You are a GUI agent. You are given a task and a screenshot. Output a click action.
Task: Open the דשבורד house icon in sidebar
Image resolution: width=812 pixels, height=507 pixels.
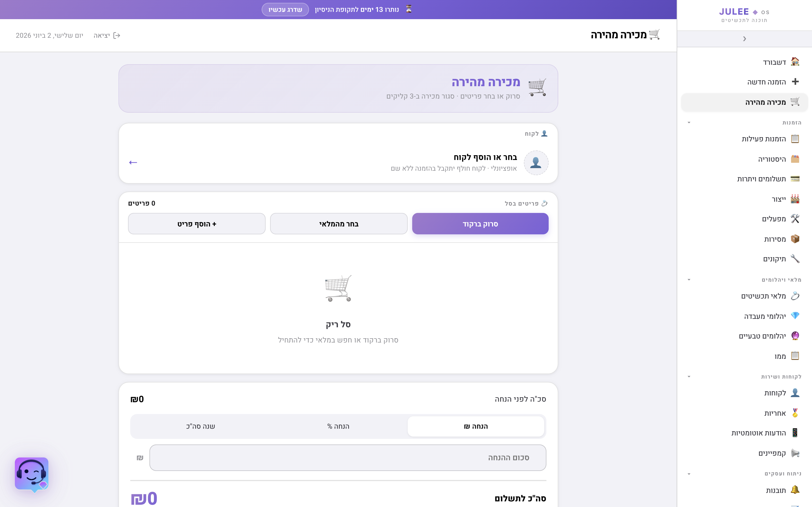tap(795, 62)
